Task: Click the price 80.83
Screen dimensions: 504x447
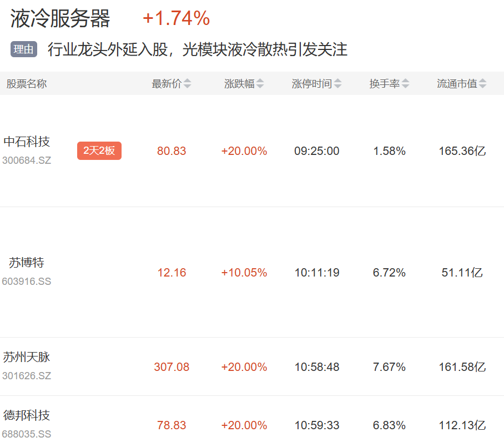Action: [x=172, y=151]
